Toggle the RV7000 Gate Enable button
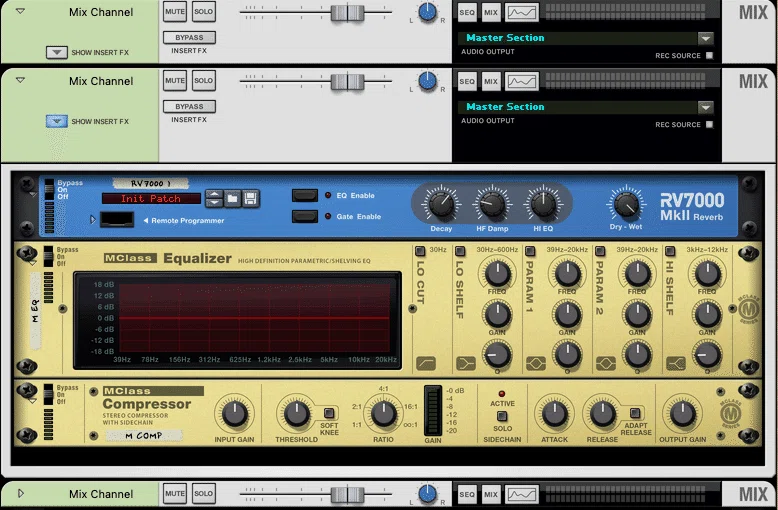This screenshot has width=778, height=510. pos(305,216)
